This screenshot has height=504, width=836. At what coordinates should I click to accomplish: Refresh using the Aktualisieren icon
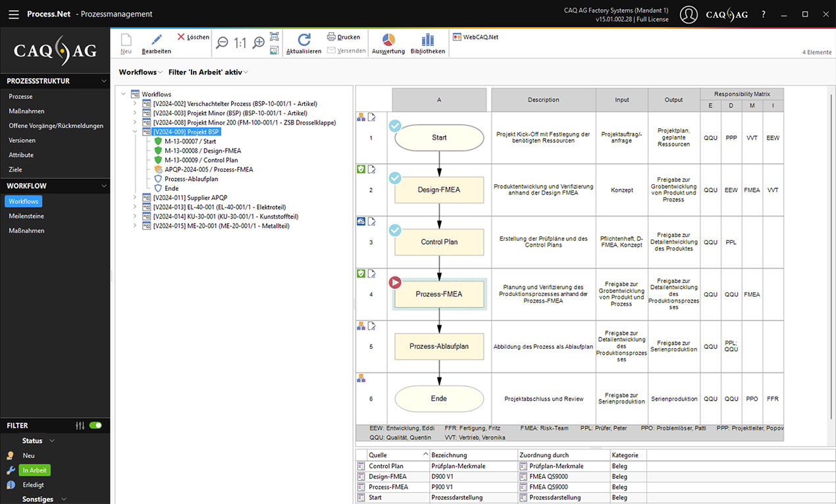(303, 40)
